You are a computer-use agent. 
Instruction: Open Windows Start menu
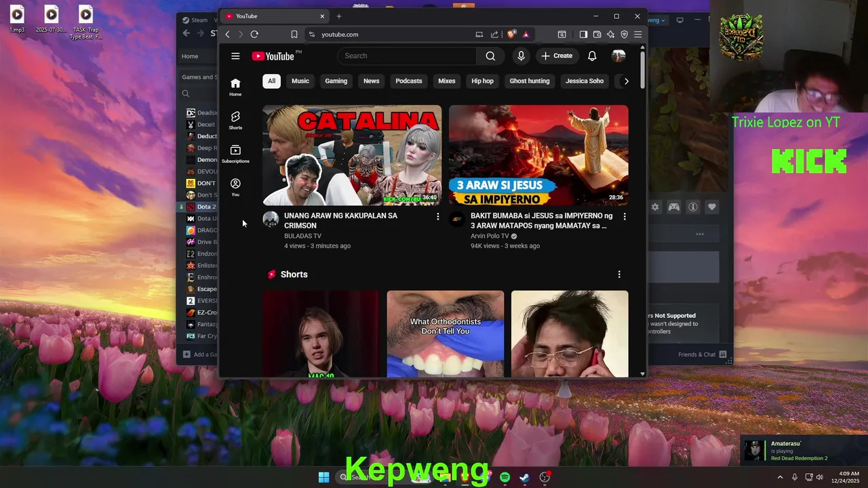click(x=323, y=477)
